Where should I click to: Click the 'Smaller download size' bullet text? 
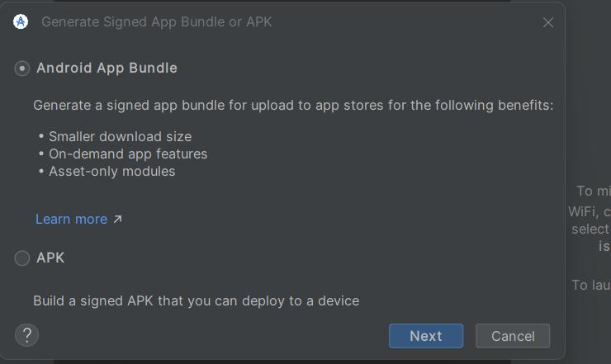coord(120,136)
